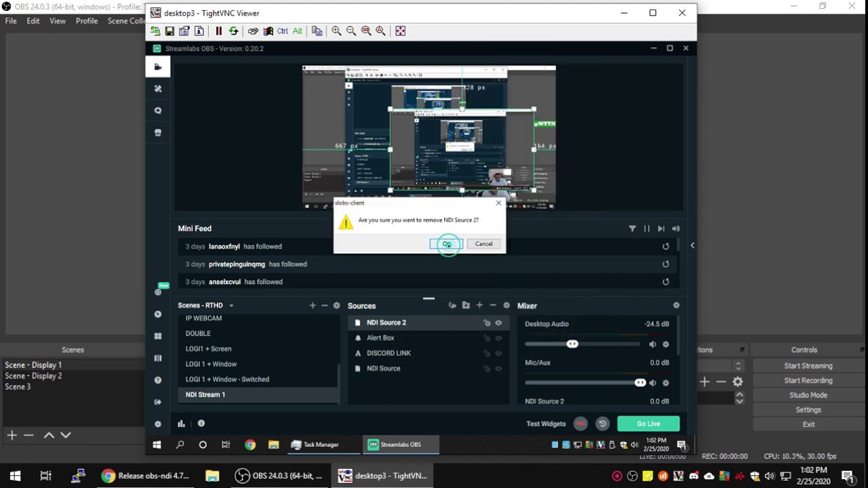Click the Desktop Audio volume slider handle
868x488 pixels.
point(572,344)
